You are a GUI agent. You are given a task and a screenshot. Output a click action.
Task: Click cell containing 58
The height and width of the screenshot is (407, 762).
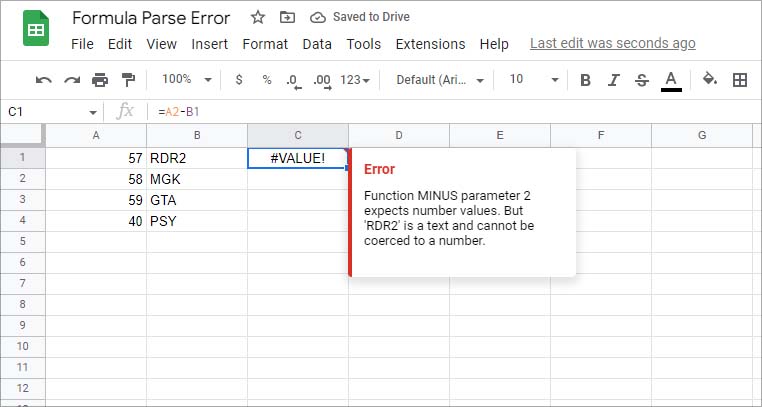[96, 179]
